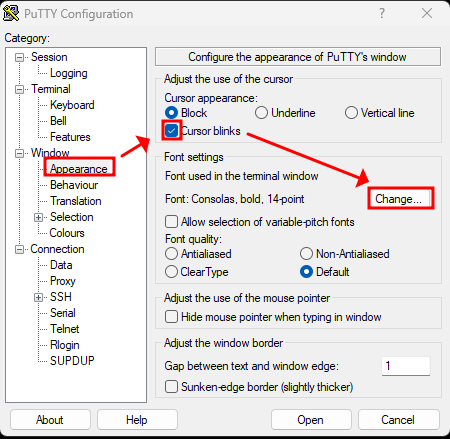Open the Colours settings
This screenshot has width=450, height=439.
[x=67, y=233]
